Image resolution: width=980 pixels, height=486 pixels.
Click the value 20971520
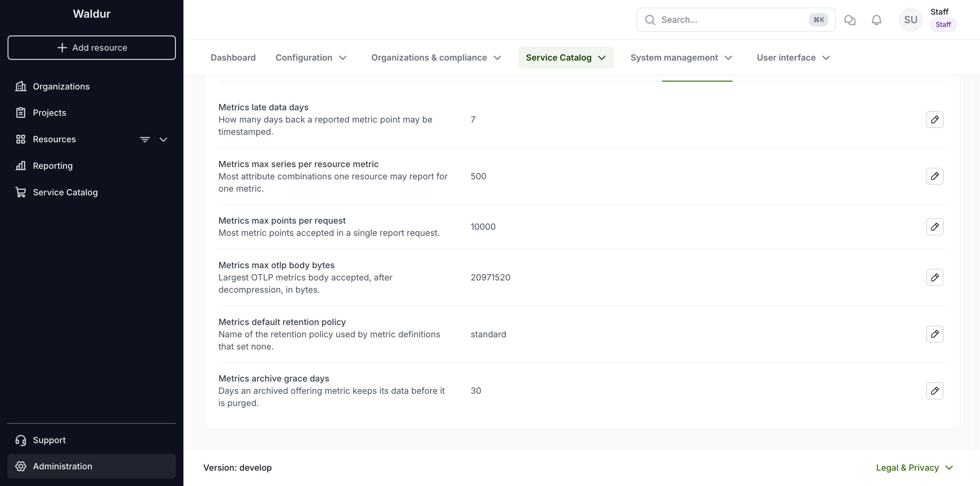[490, 277]
